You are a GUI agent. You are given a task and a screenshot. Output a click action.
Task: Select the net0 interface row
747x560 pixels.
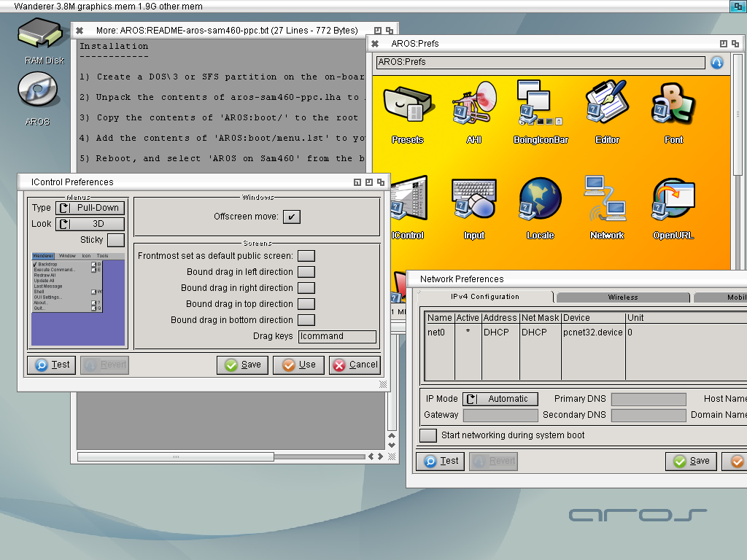coord(586,332)
